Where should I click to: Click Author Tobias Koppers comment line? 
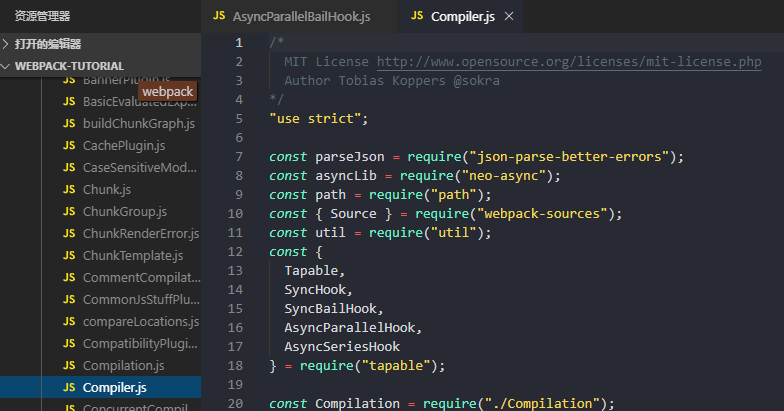click(392, 81)
